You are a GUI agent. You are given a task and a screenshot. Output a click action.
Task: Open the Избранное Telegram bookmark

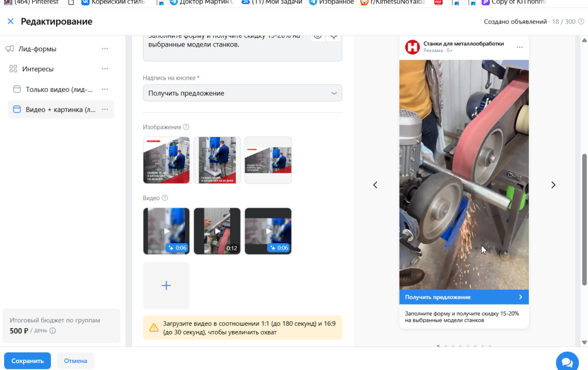(331, 2)
